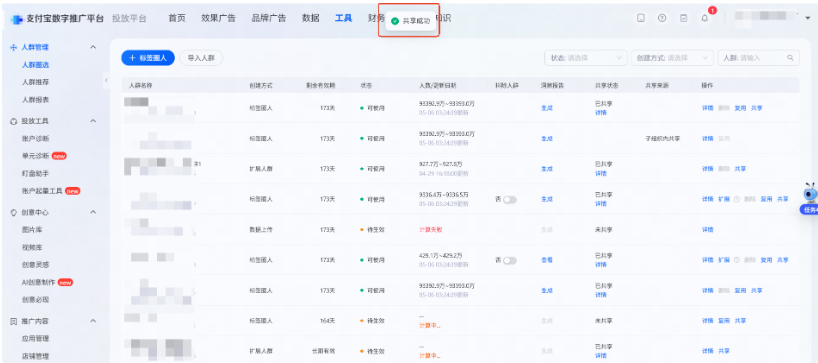Collapse the sidebar with the arrow handle

click(x=106, y=80)
